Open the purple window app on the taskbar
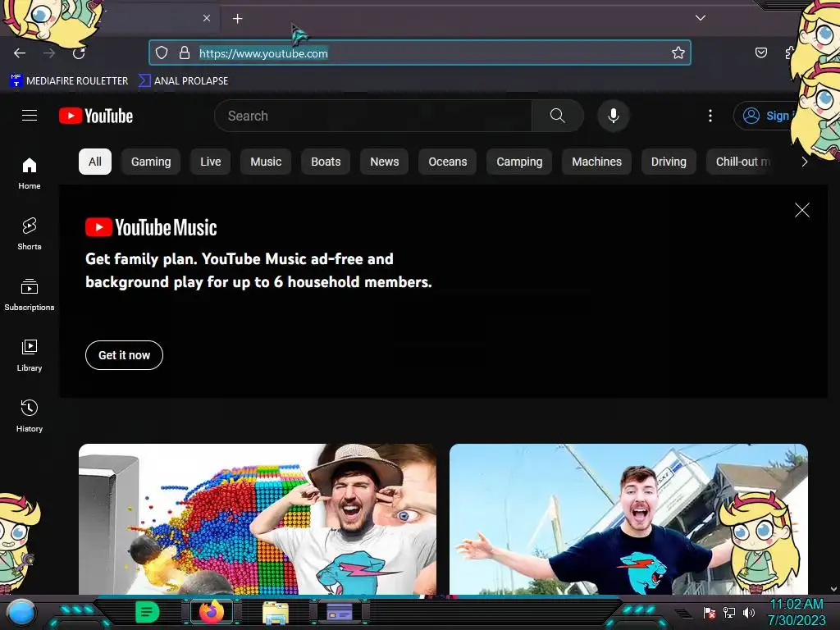Screen dimensions: 840x630 pyautogui.click(x=339, y=612)
